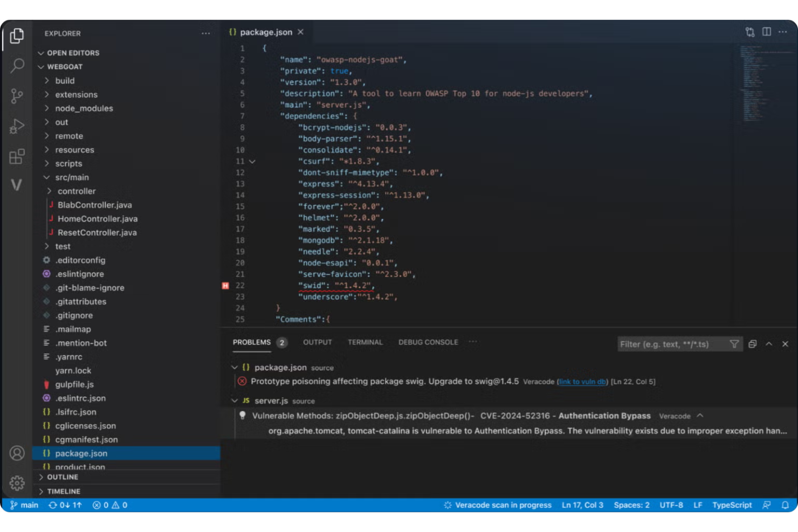Fold the code block at line 11
Image resolution: width=798 pixels, height=532 pixels.
[x=252, y=161]
